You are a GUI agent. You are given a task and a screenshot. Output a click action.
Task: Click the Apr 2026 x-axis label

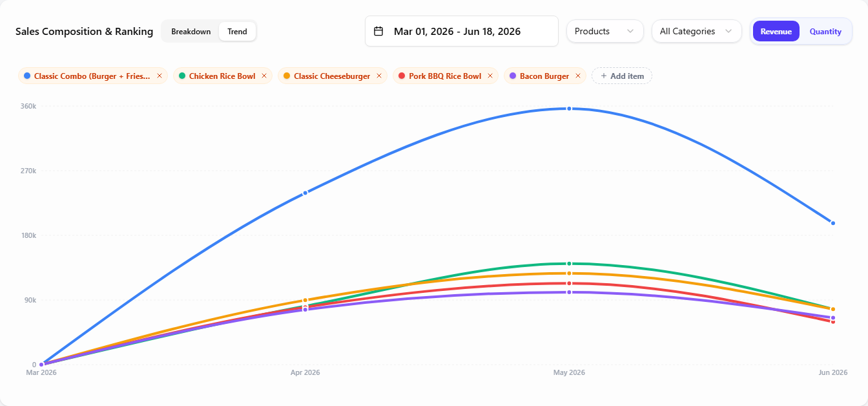point(305,372)
